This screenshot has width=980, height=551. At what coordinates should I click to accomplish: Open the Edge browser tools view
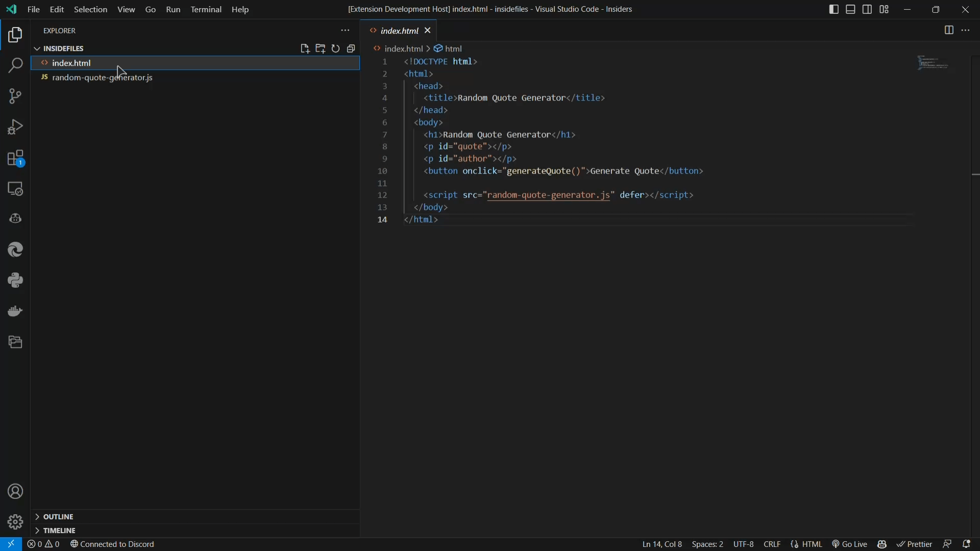(15, 250)
